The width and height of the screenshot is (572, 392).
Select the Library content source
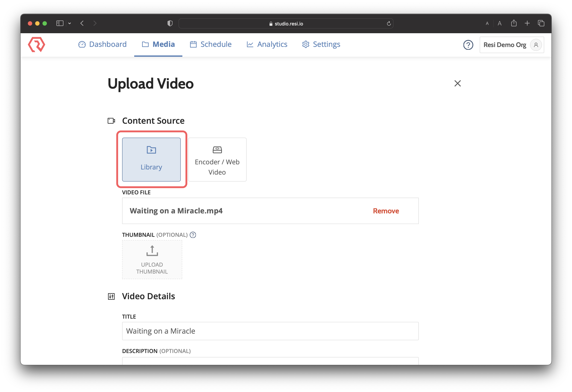point(151,159)
